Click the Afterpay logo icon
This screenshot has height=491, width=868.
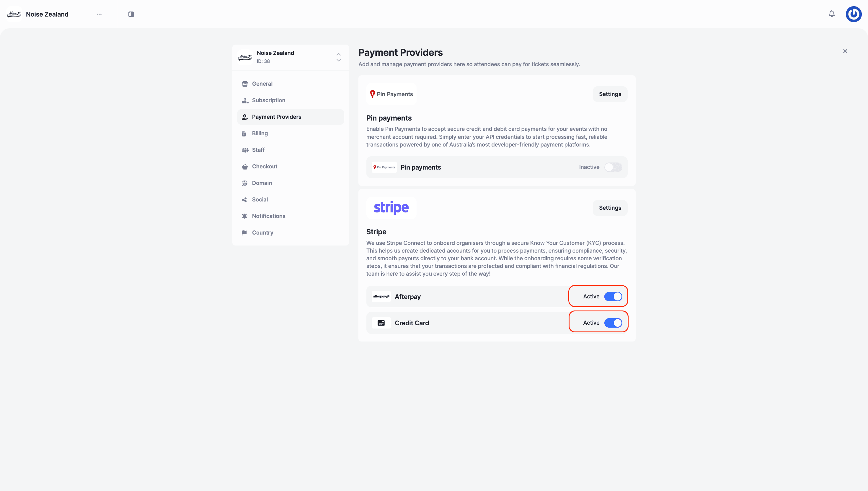[x=381, y=296]
